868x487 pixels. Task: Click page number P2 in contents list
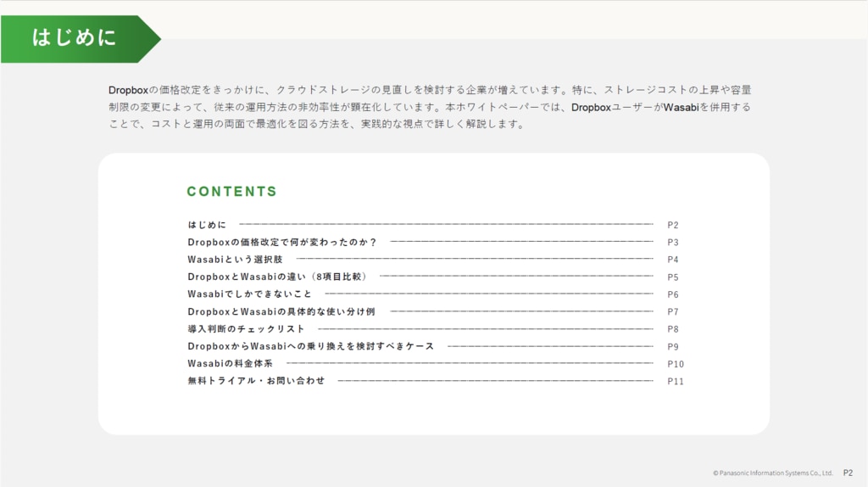click(x=672, y=226)
